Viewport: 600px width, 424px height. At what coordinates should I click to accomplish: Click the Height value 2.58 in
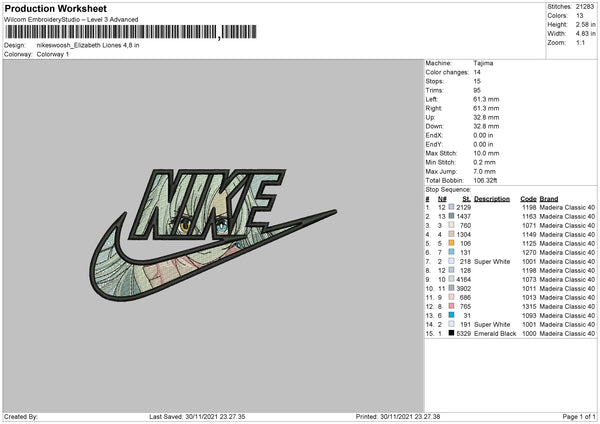pyautogui.click(x=585, y=24)
